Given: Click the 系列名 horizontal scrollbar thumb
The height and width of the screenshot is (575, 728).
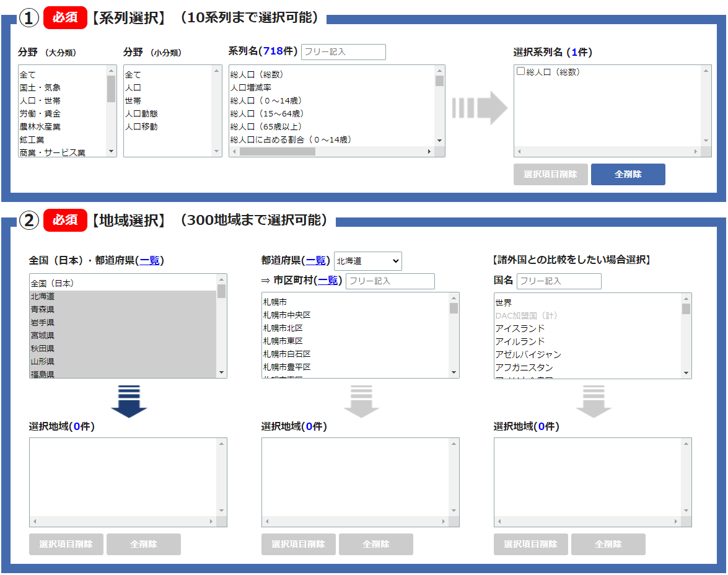Looking at the screenshot, I should 277,151.
